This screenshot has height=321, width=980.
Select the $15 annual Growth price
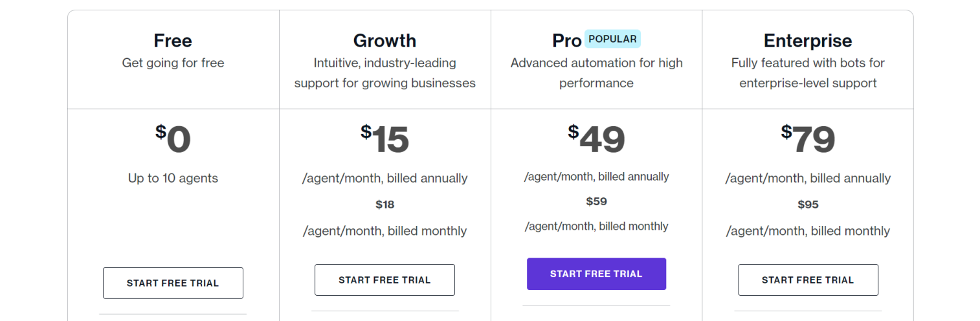[x=384, y=139]
